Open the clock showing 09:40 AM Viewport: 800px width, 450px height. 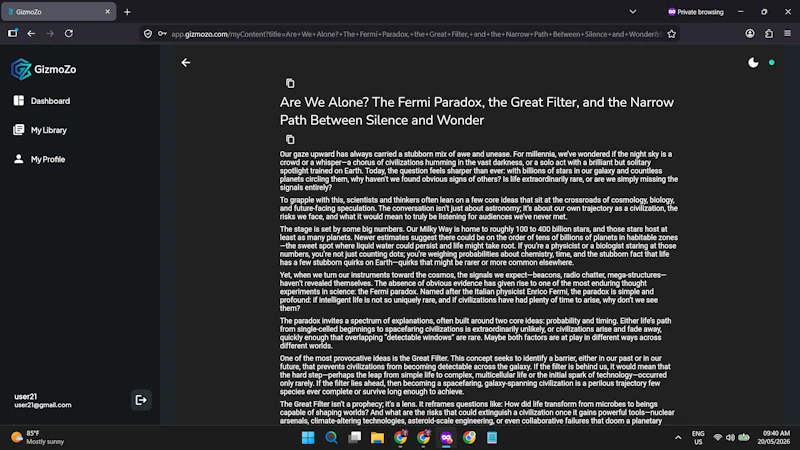tap(773, 437)
